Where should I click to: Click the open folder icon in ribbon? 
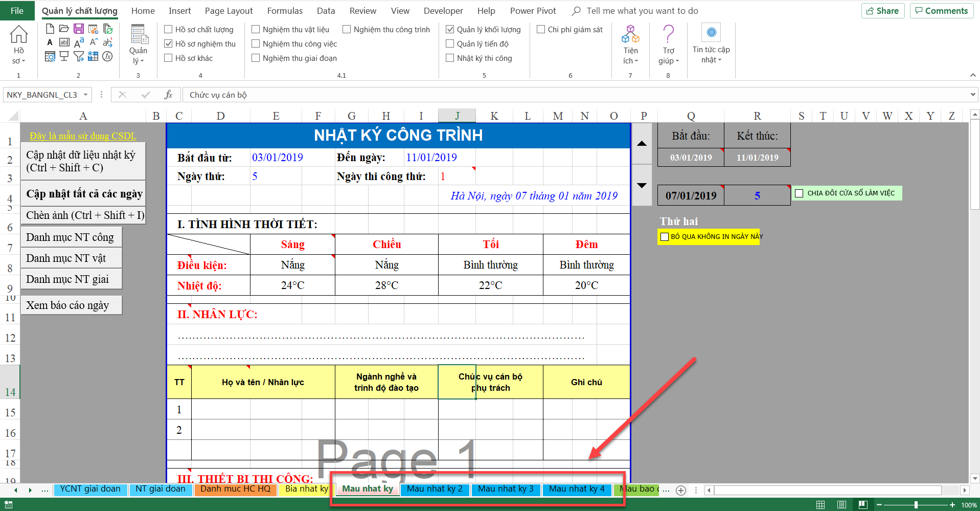tap(64, 29)
